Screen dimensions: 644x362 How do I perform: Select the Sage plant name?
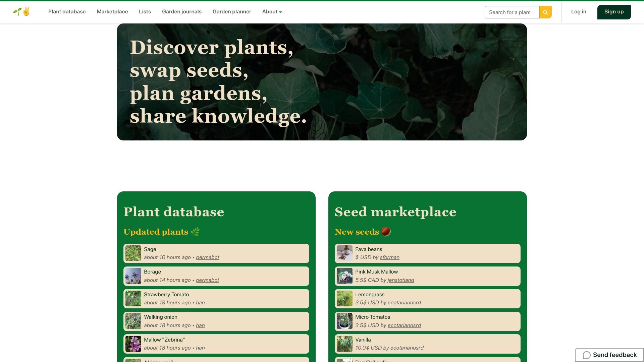tap(150, 249)
